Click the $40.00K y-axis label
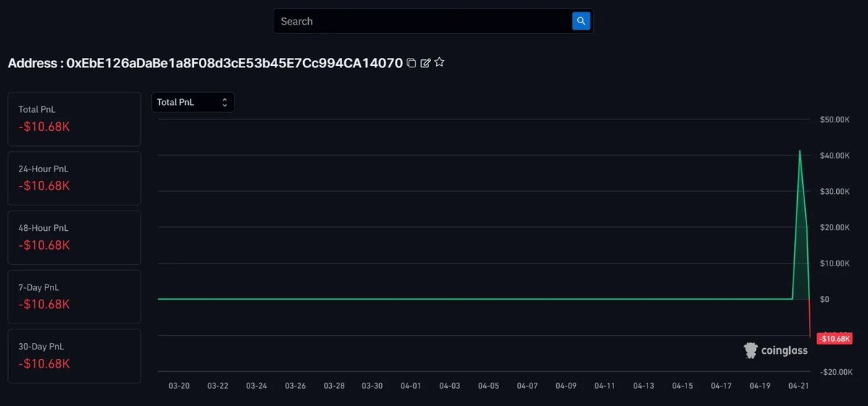The width and height of the screenshot is (868, 406). pos(834,156)
